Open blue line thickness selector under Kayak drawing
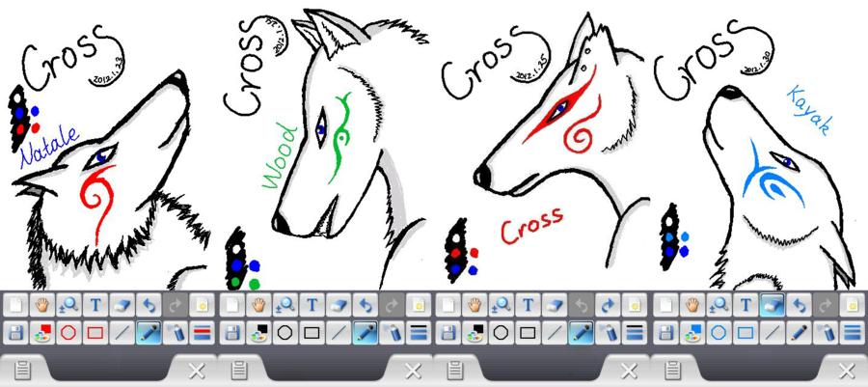The height and width of the screenshot is (387, 868). pos(852,333)
